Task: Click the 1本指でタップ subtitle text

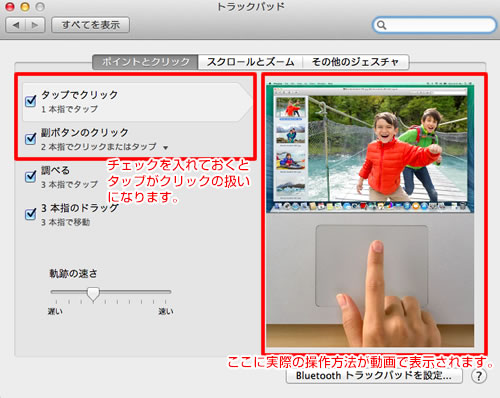Action: [69, 109]
